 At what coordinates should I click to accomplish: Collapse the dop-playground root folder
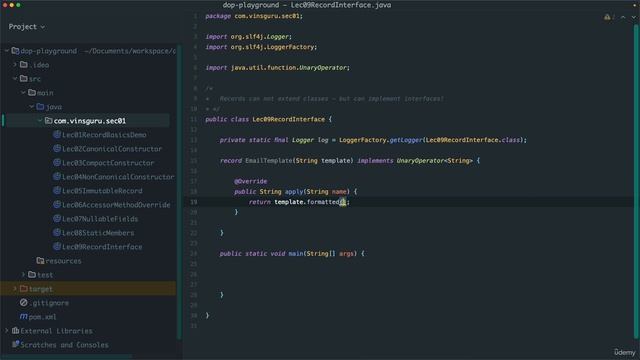7,51
